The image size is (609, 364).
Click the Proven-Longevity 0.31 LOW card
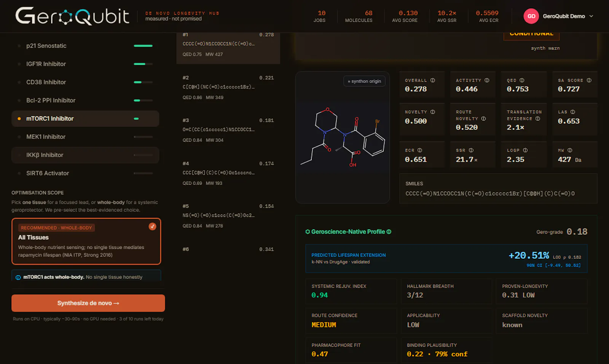pyautogui.click(x=541, y=291)
